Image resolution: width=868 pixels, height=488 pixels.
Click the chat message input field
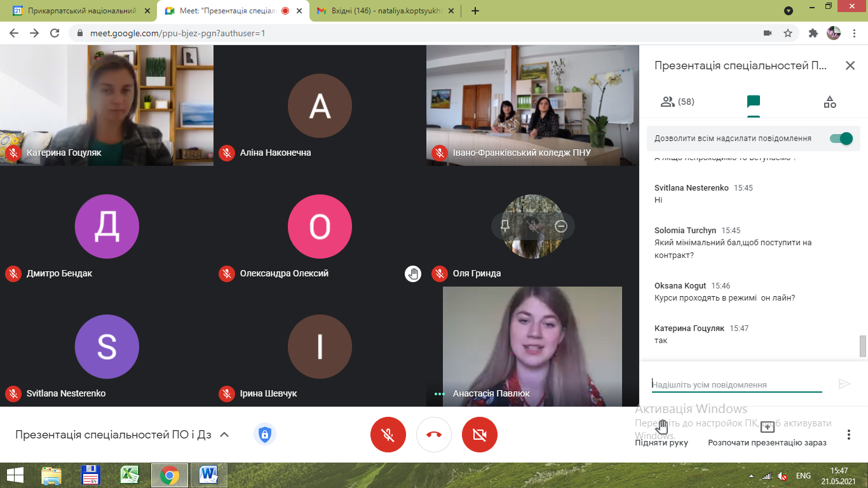[x=736, y=384]
